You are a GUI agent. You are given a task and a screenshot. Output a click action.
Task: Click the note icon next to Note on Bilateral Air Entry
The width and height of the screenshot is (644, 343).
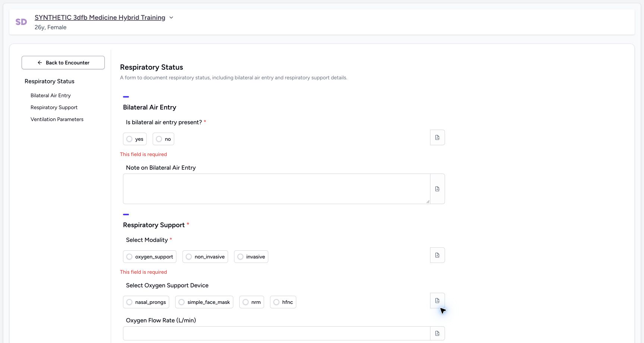pos(437,189)
